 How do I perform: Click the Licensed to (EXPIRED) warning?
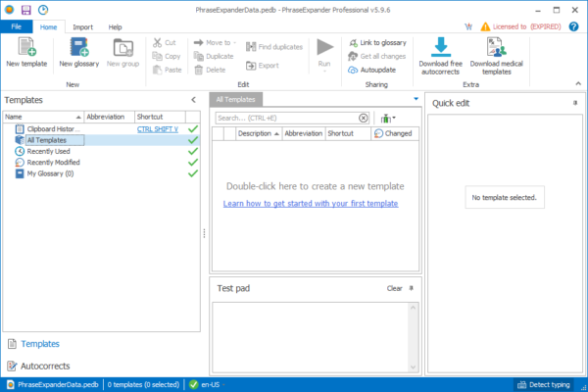[x=521, y=26]
